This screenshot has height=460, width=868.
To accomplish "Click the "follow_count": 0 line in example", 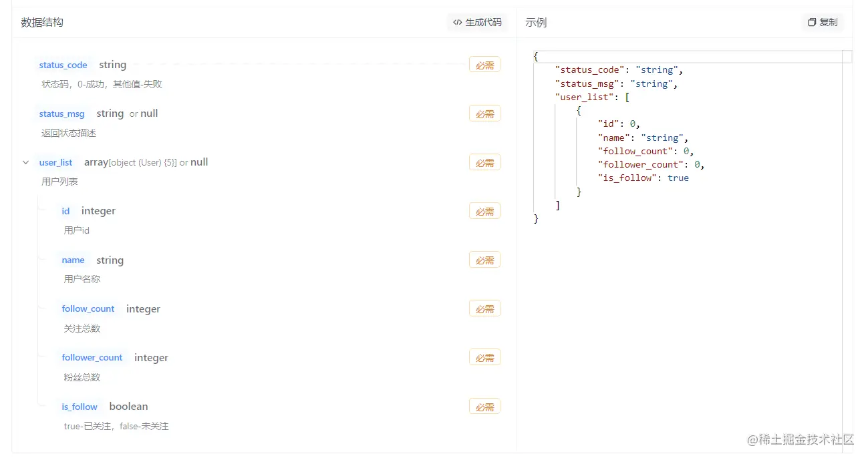I will 646,151.
